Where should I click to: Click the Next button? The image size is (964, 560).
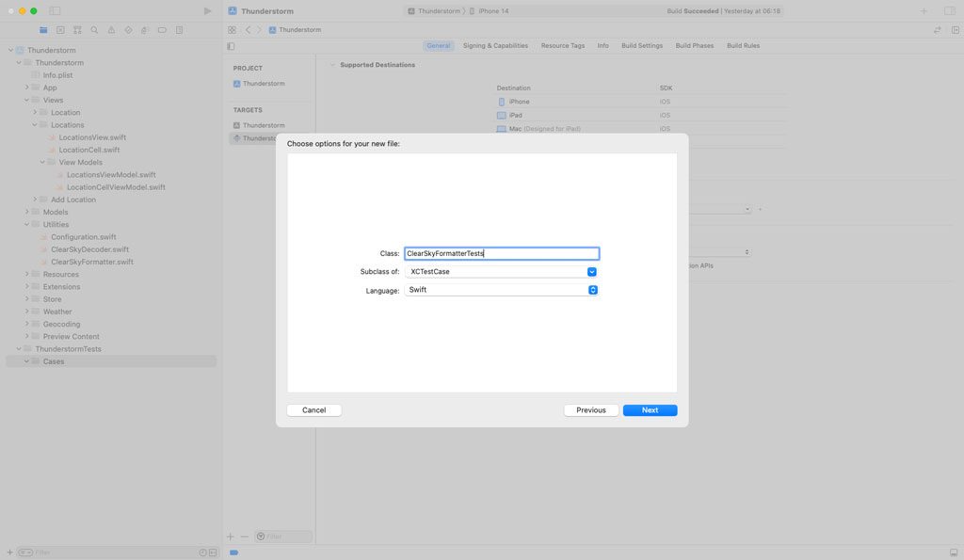point(650,410)
